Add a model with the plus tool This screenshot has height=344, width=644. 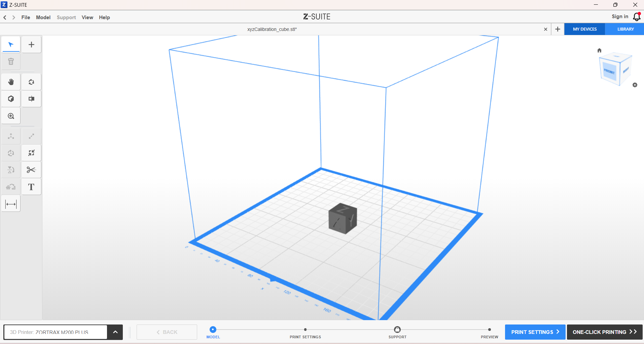point(31,45)
